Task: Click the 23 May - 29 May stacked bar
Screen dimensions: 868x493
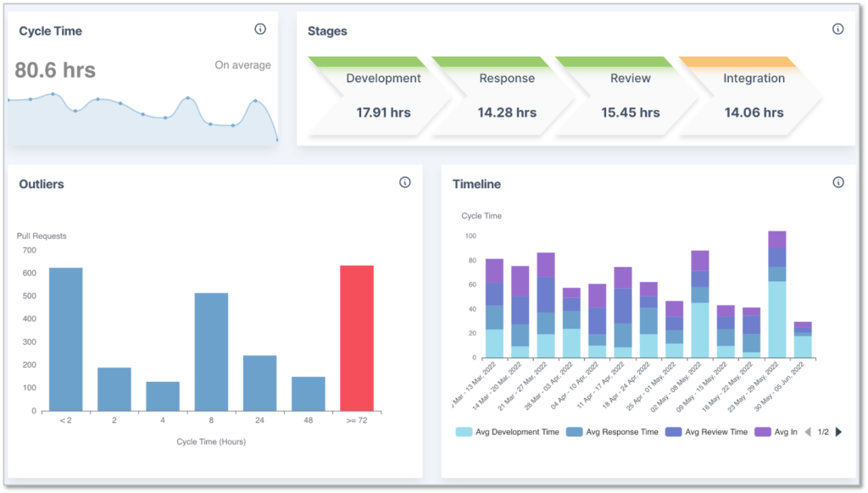Action: pyautogui.click(x=777, y=295)
